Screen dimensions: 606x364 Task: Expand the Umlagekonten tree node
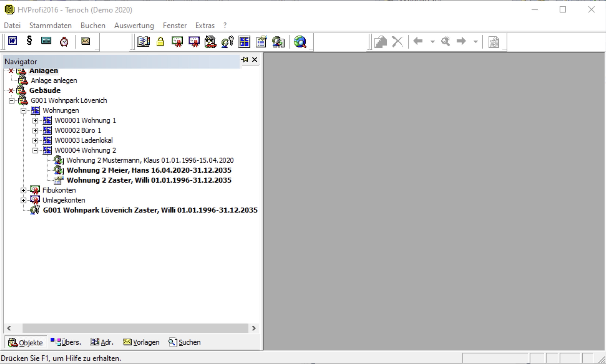click(23, 200)
